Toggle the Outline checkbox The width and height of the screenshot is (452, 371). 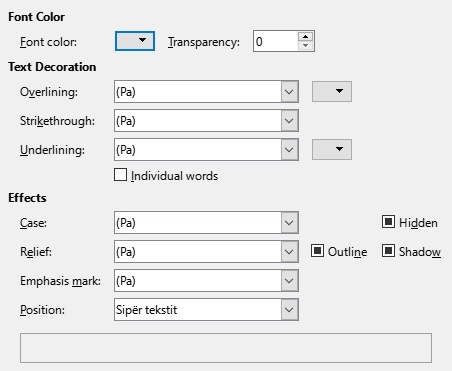(317, 251)
